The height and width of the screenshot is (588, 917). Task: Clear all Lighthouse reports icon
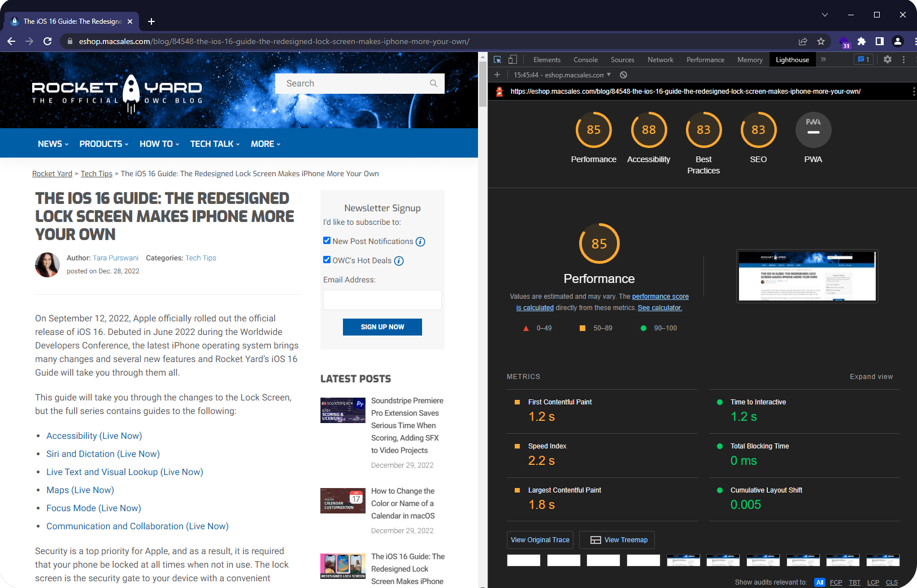[623, 75]
